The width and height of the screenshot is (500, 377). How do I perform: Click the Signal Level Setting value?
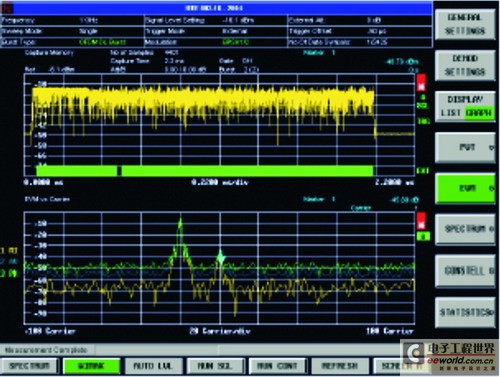coord(238,20)
